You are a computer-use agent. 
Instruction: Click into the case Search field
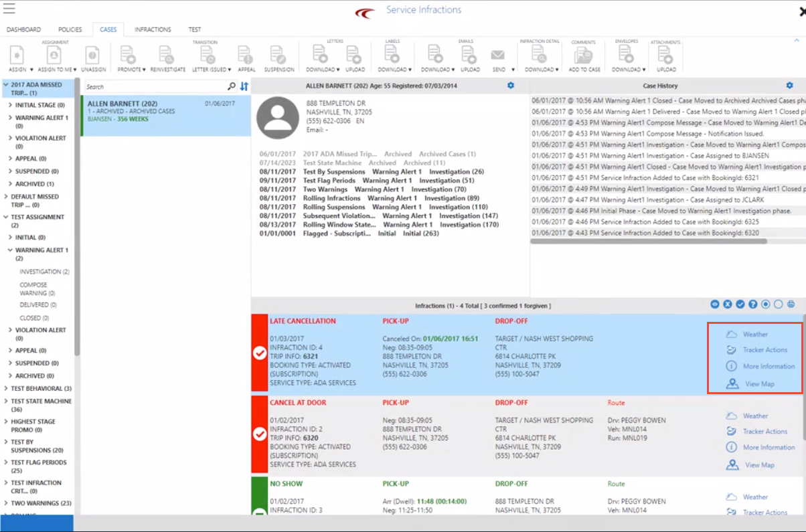[154, 86]
